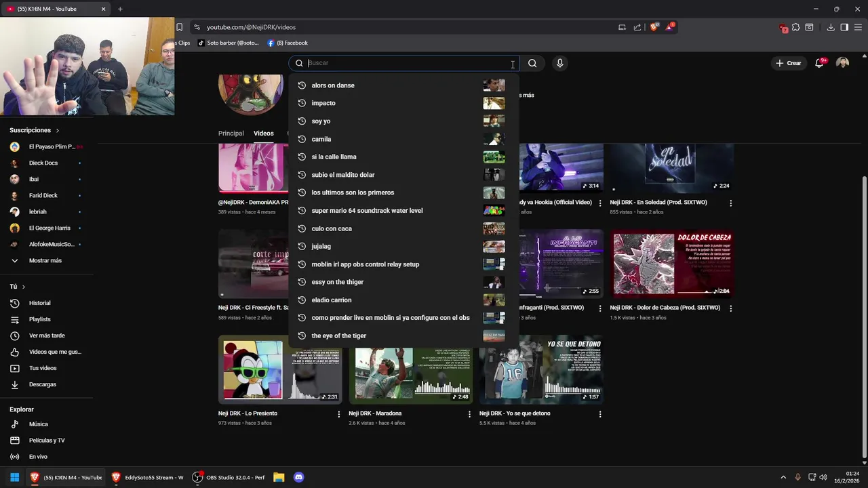Open a new browser tab
The width and height of the screenshot is (868, 488).
[120, 9]
